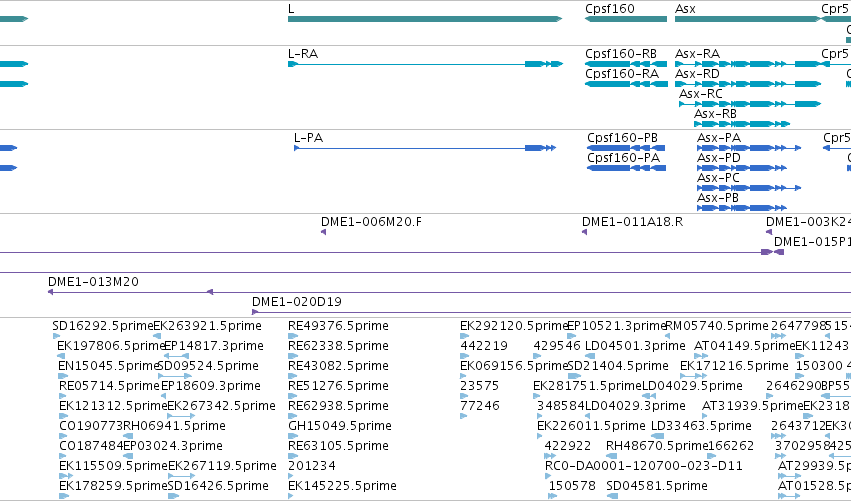Click the EN15045.5prime EST label
The image size is (851, 501).
tap(108, 366)
